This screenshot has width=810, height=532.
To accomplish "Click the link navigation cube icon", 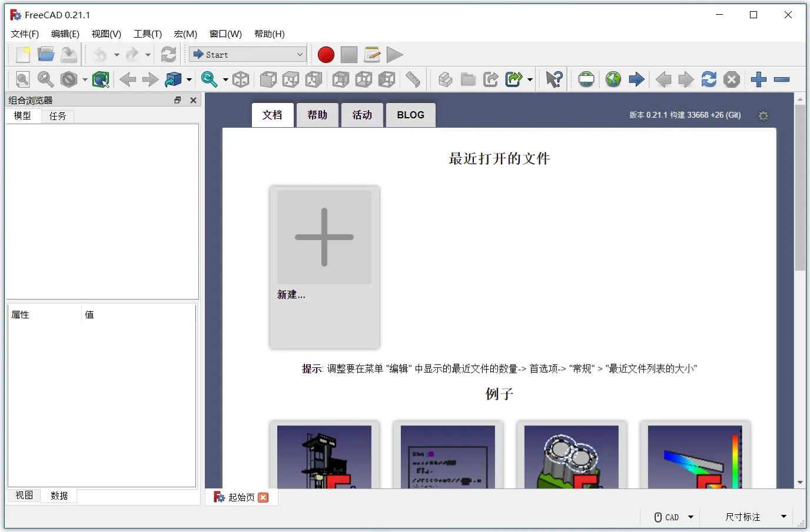I will pos(174,79).
